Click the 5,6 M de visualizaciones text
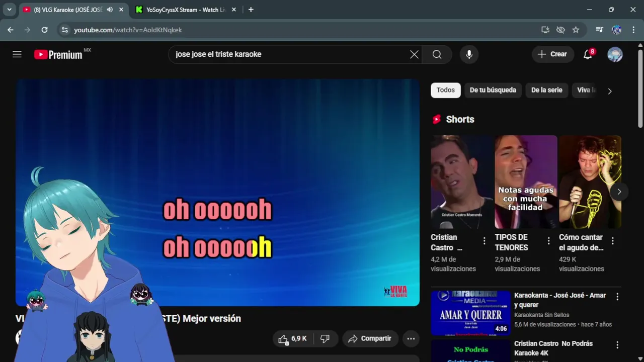This screenshot has width=644, height=362. click(x=545, y=324)
